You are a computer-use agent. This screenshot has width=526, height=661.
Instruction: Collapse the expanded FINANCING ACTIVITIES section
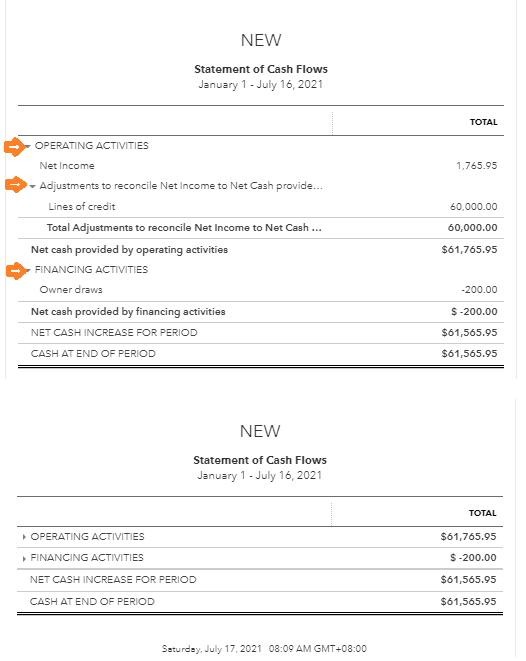[x=28, y=270]
